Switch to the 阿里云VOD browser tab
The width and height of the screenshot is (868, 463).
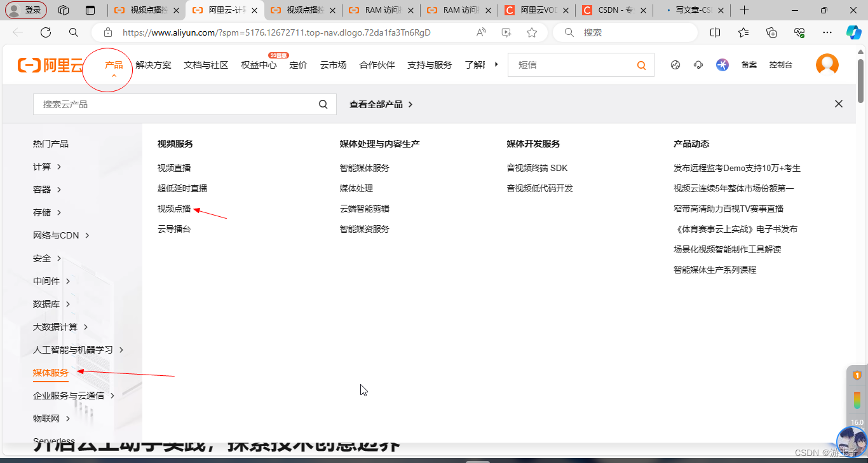tap(536, 10)
